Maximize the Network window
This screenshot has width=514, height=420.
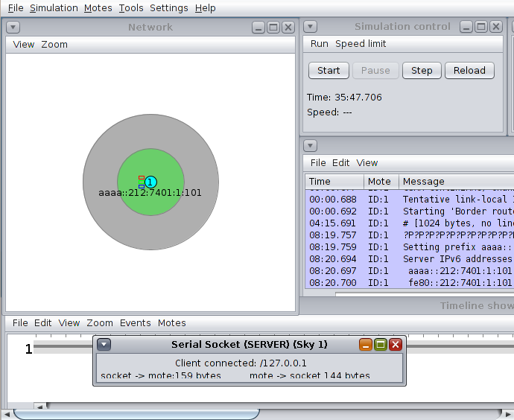273,28
